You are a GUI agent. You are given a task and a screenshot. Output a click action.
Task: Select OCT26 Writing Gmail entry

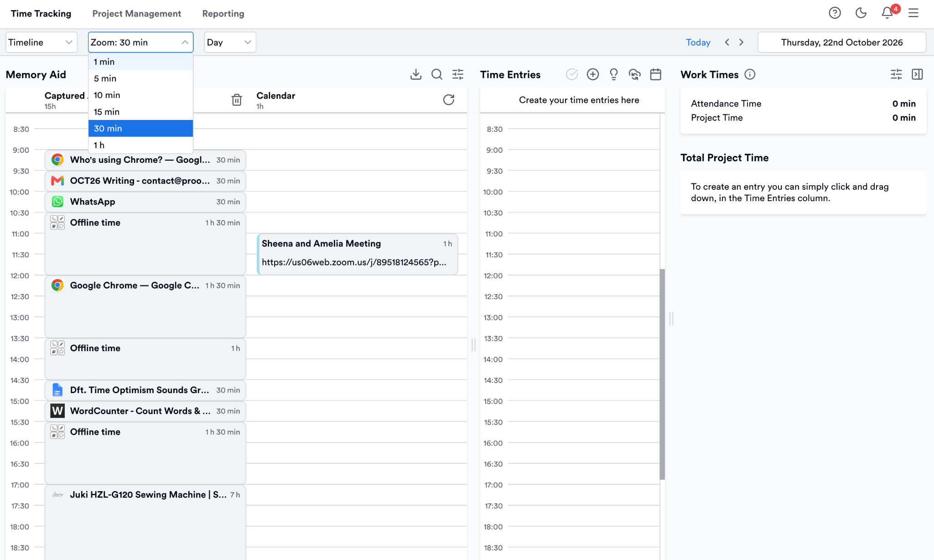[145, 181]
